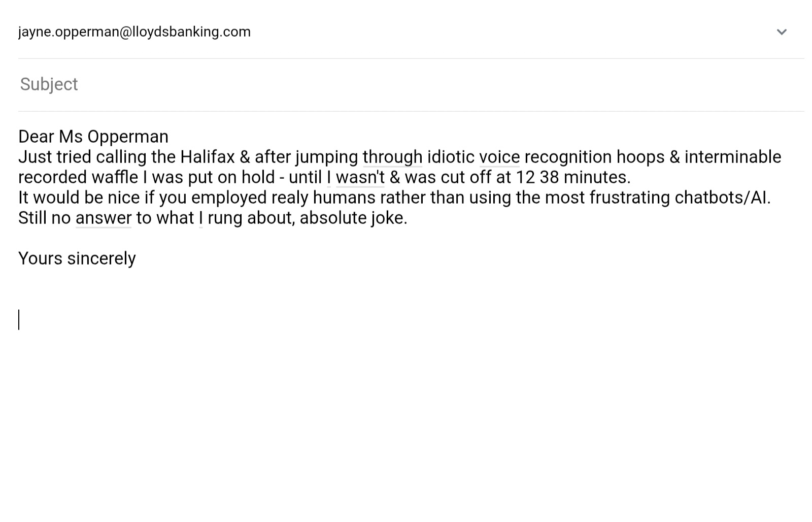Click the word "frustrating" in the email
Viewport: 812px width, 522px height.
coord(629,198)
